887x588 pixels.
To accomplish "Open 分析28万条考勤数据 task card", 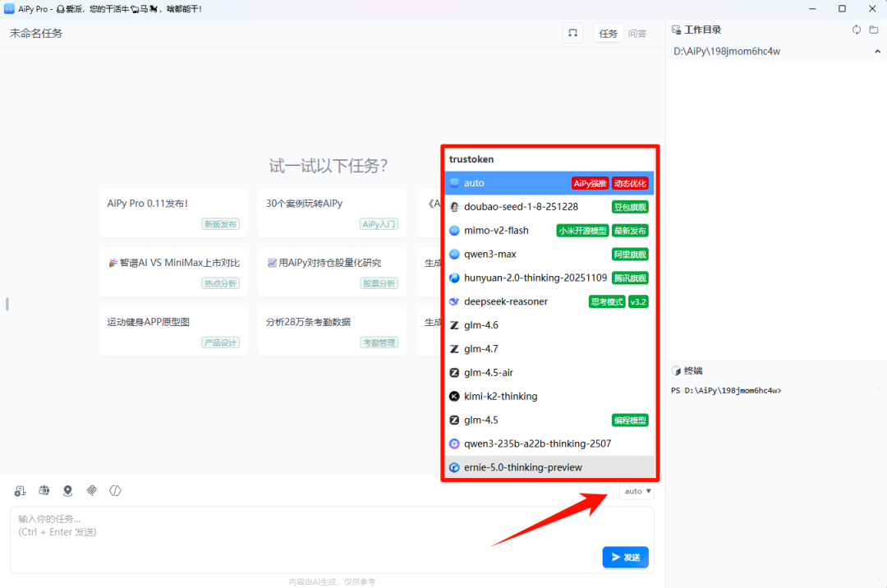I will point(332,332).
